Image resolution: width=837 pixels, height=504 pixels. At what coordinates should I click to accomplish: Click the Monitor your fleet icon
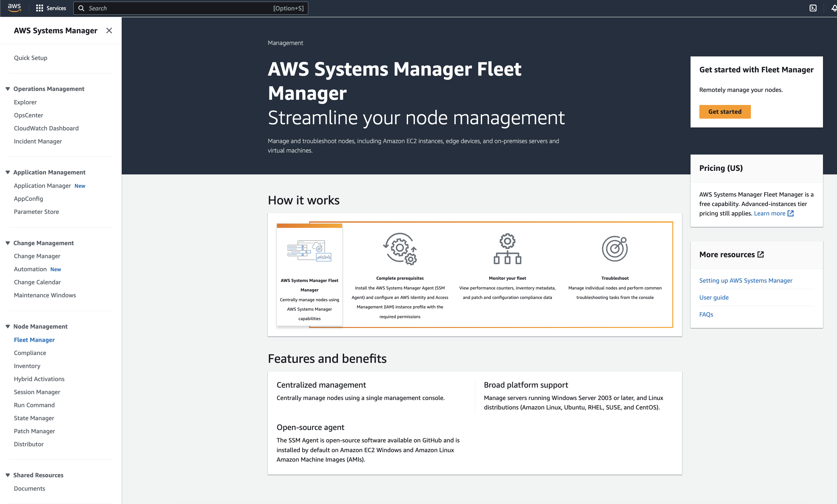(x=507, y=249)
